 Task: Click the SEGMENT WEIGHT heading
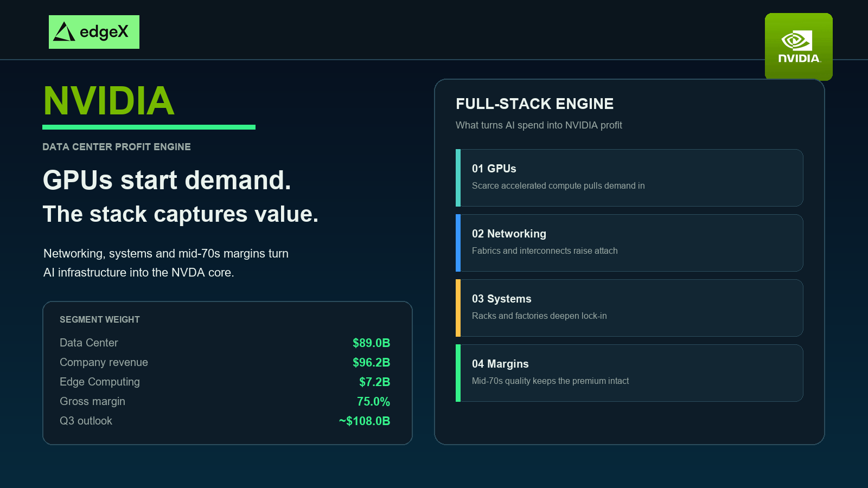click(100, 319)
